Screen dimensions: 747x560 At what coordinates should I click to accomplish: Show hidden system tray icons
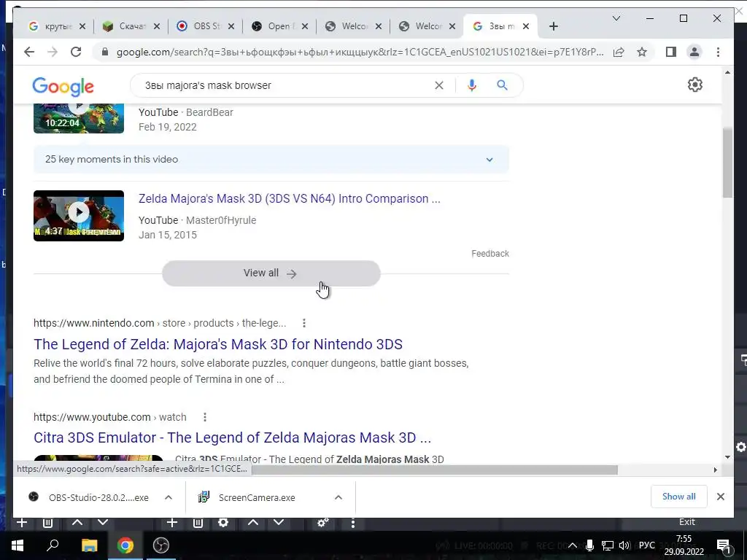click(573, 545)
